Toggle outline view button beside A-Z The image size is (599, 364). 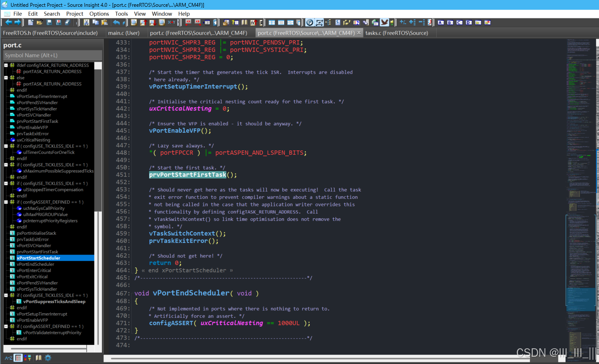coord(18,358)
